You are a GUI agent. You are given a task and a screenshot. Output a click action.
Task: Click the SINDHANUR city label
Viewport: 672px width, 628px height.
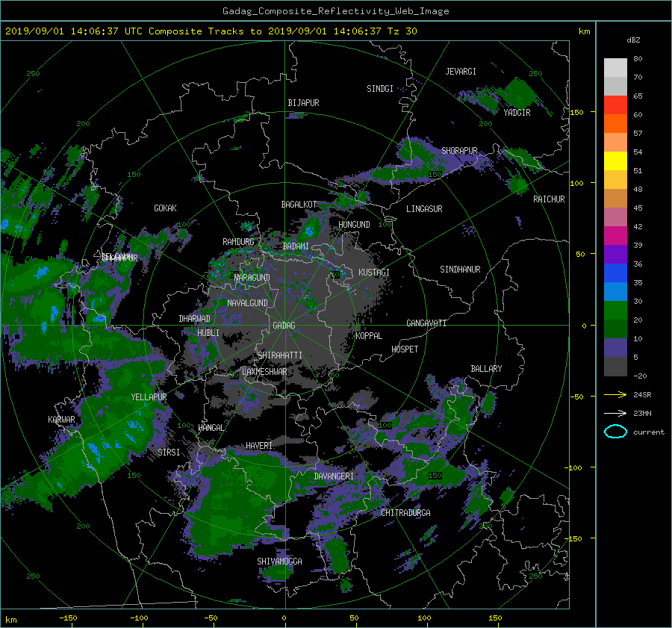(460, 270)
